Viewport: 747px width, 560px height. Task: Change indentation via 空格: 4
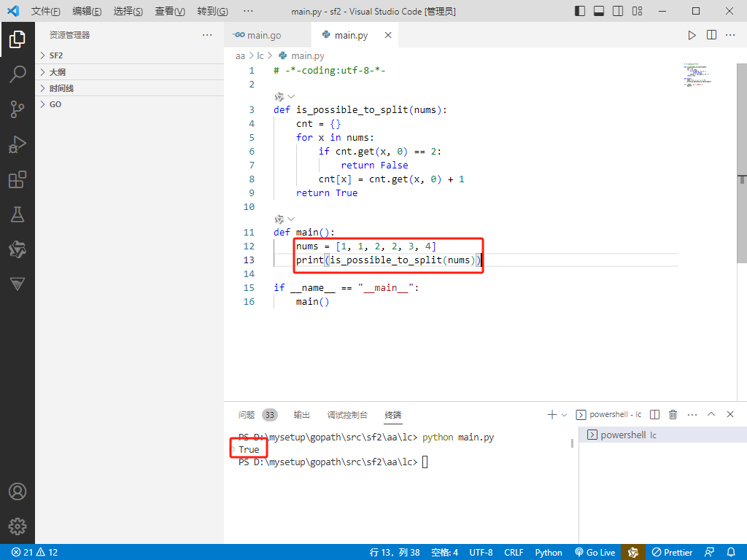[x=444, y=553]
